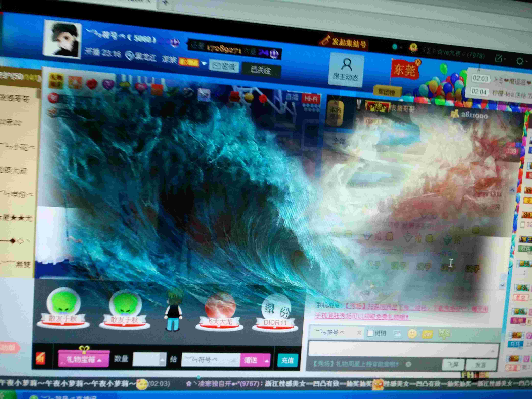Image resolution: width=532 pixels, height=399 pixels.
Task: Click the red Hi-Fi audio badge
Action: [x=311, y=99]
